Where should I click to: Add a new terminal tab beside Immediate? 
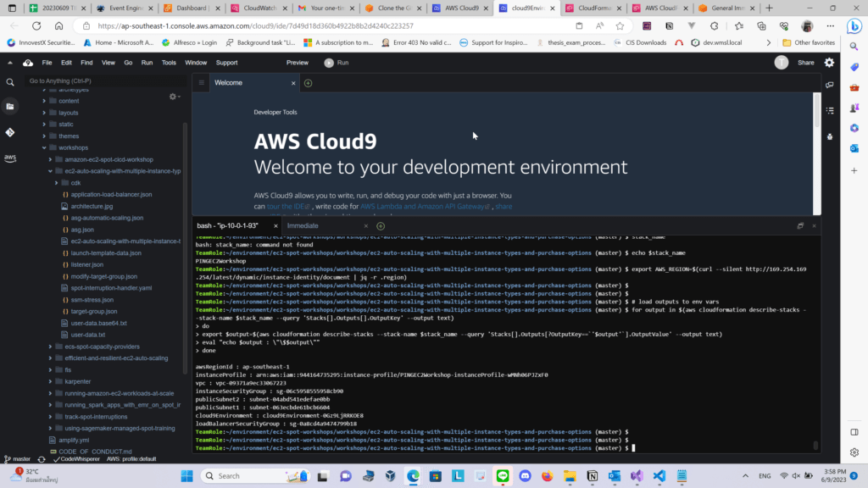381,225
